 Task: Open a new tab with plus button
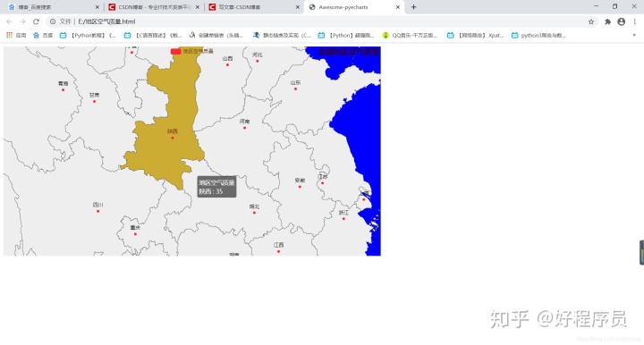click(413, 7)
